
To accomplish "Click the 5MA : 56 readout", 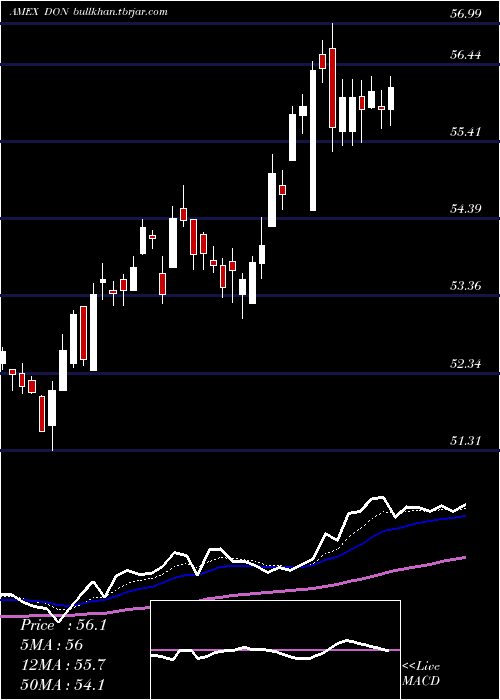I will click(x=52, y=645).
